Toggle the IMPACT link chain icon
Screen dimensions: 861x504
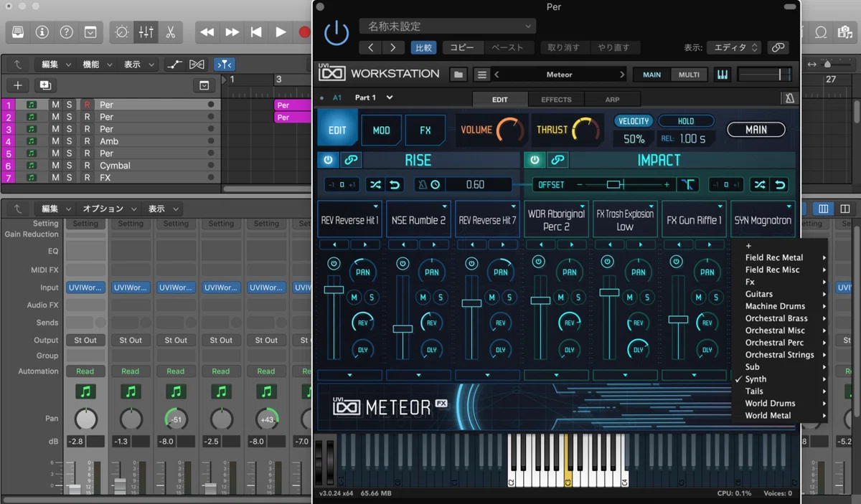(557, 160)
